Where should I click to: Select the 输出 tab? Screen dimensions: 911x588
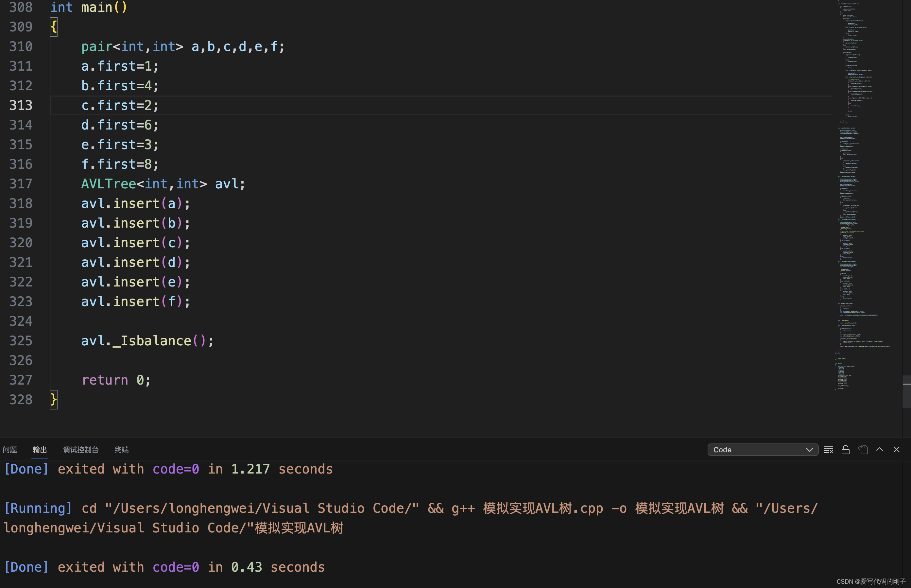[40, 450]
